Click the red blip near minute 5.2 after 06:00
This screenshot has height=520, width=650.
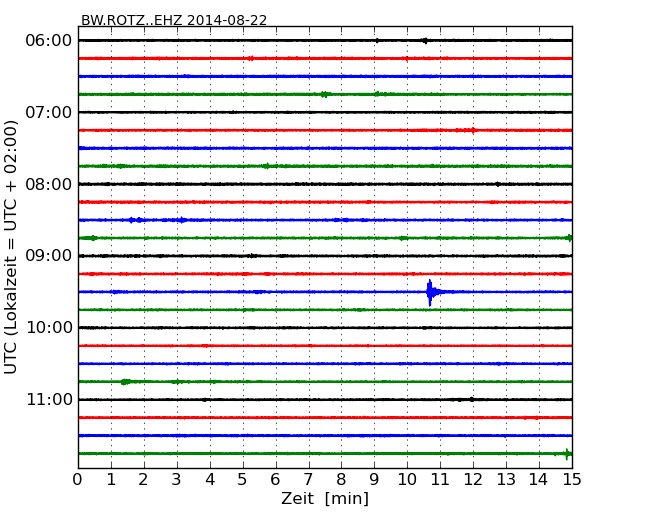tap(250, 58)
